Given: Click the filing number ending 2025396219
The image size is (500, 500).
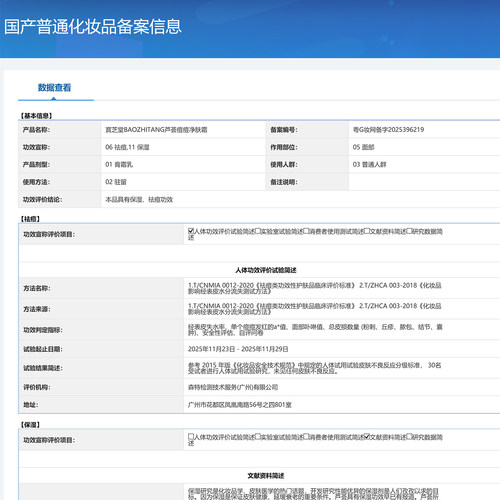Looking at the screenshot, I should pyautogui.click(x=388, y=130).
